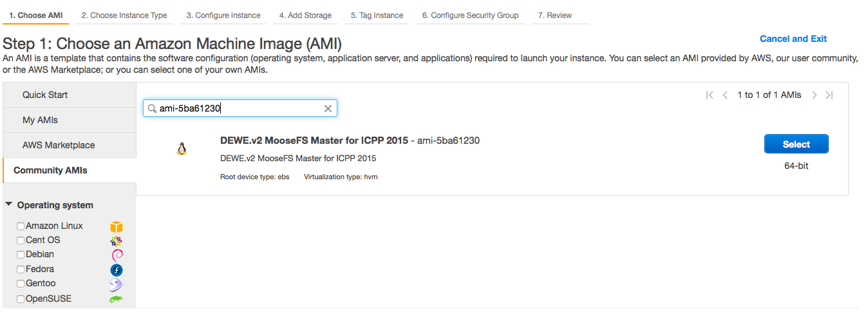
Task: Click the Cancel and Exit link
Action: [x=793, y=39]
